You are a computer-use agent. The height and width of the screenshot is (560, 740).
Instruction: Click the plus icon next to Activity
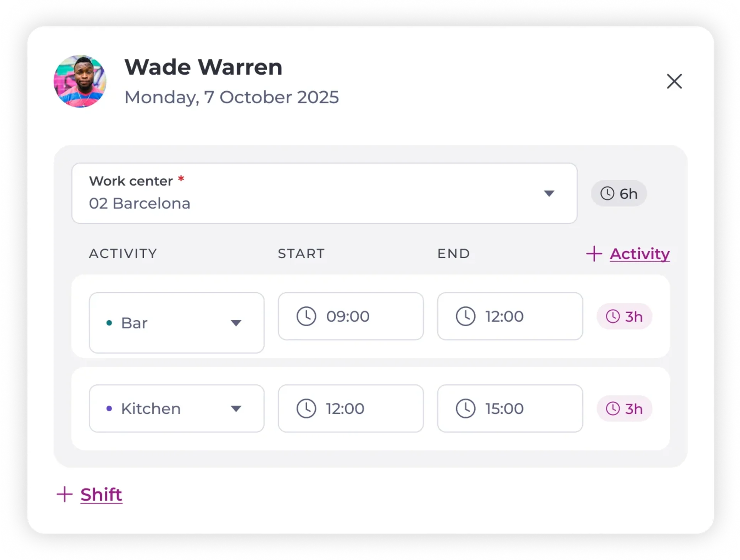click(x=594, y=254)
